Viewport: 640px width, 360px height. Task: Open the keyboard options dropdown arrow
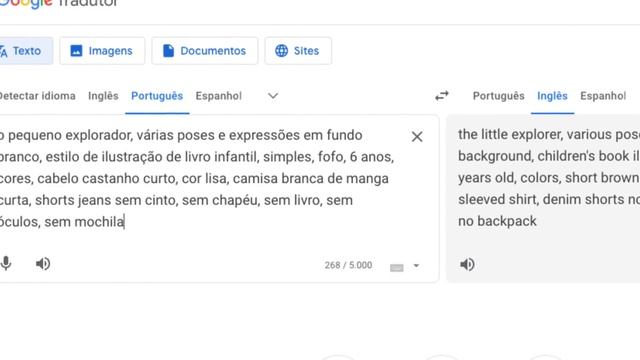[416, 266]
